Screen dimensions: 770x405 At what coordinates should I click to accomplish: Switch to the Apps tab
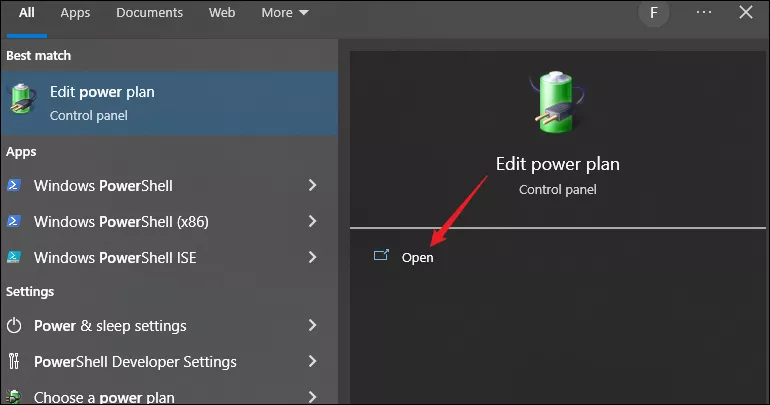click(75, 13)
